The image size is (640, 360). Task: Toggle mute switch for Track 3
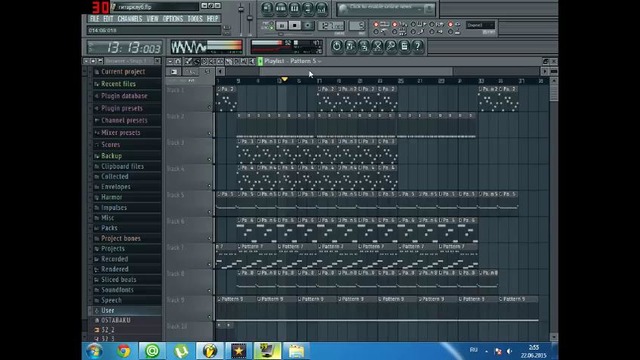click(209, 160)
